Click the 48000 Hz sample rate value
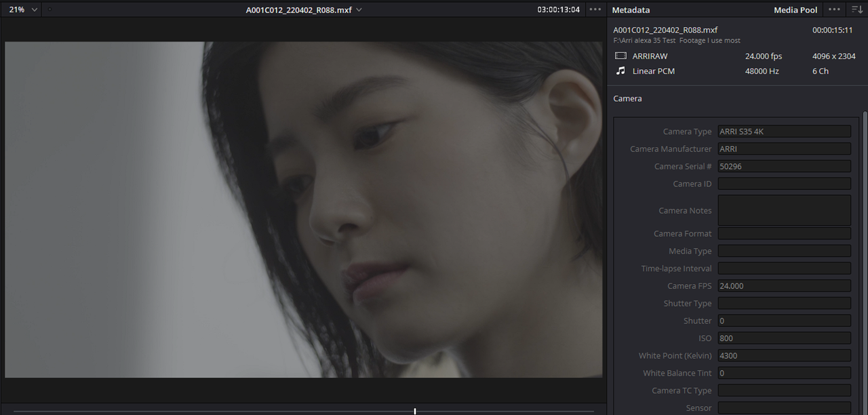The height and width of the screenshot is (415, 868). pyautogui.click(x=762, y=71)
